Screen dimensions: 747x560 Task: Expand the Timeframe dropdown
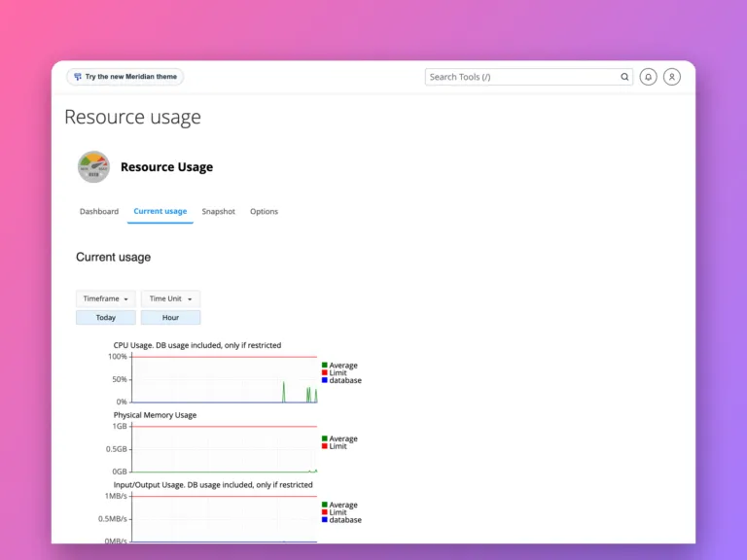106,298
